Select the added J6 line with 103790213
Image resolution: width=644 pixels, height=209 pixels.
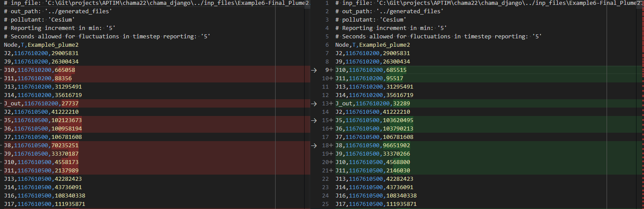coord(482,129)
